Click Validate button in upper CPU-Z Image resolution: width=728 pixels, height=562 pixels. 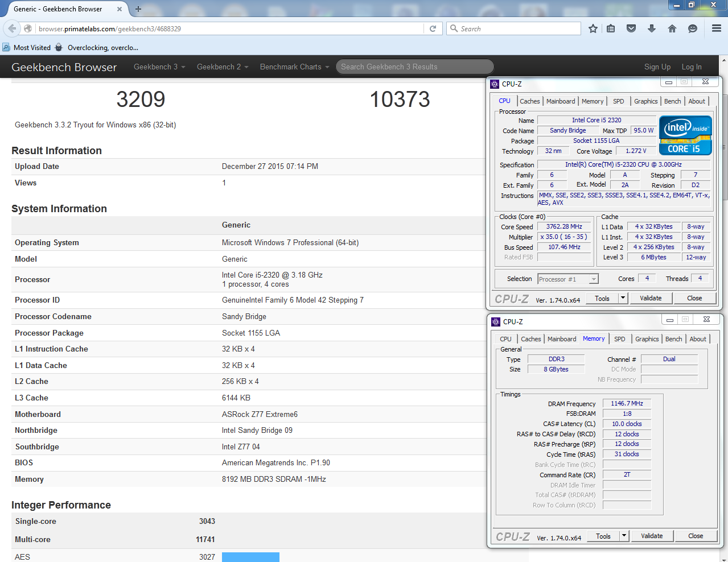[x=651, y=298]
